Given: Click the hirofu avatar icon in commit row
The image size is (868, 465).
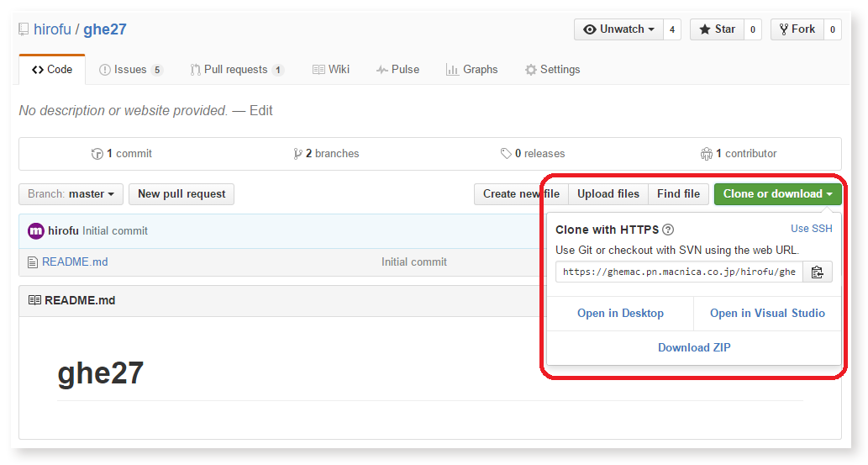Looking at the screenshot, I should (36, 230).
